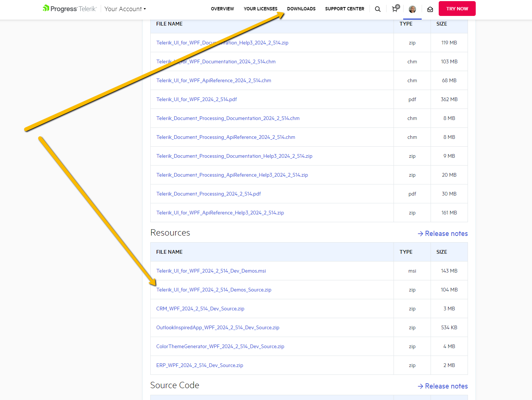The image size is (532, 400).
Task: Click the user profile avatar
Action: (x=412, y=9)
